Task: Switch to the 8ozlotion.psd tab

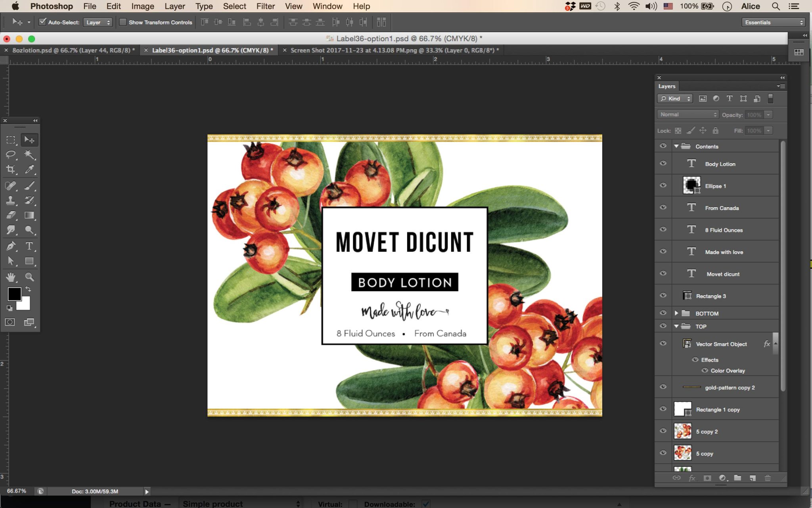Action: pyautogui.click(x=73, y=50)
